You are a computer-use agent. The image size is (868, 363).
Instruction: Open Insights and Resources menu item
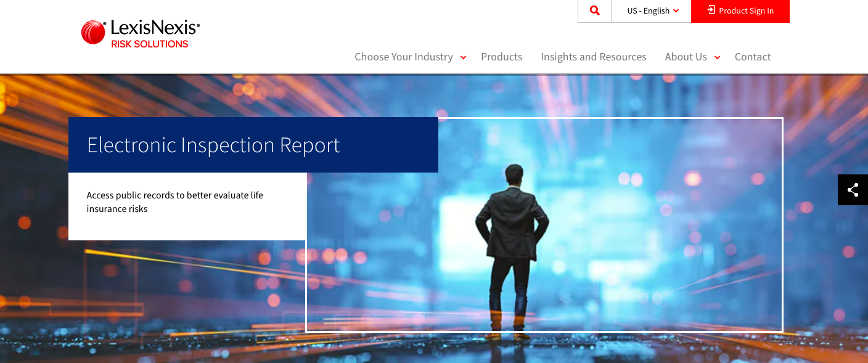[x=593, y=57]
